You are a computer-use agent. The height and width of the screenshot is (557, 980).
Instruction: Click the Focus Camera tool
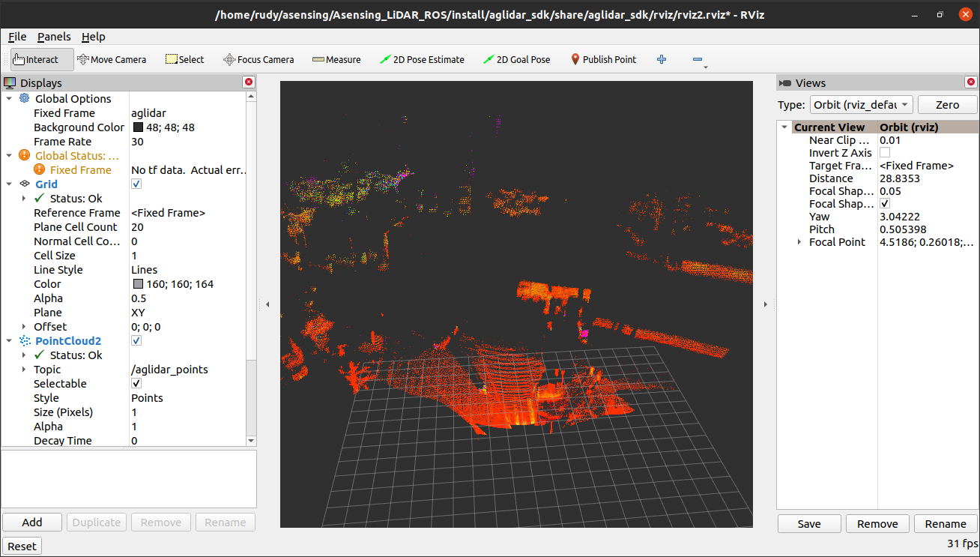(x=258, y=59)
